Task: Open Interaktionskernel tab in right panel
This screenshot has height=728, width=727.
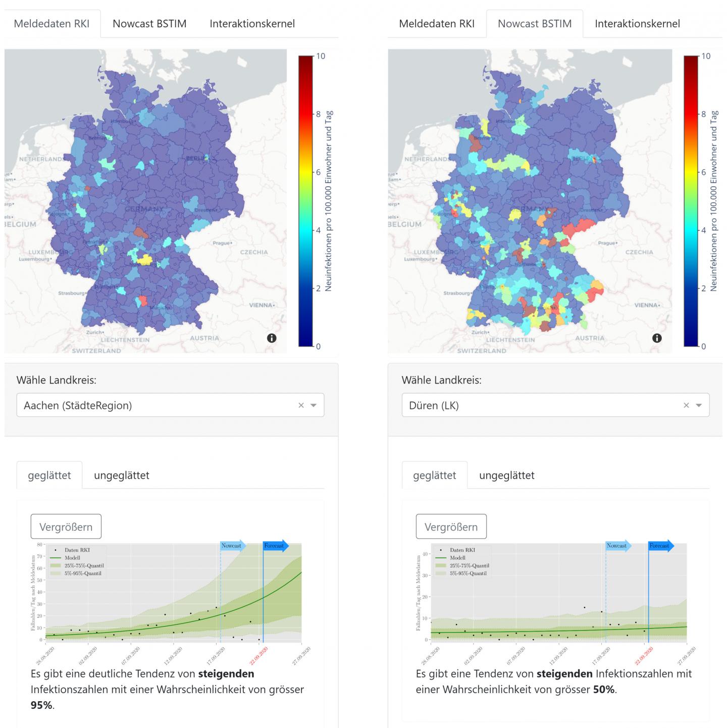Action: click(637, 24)
